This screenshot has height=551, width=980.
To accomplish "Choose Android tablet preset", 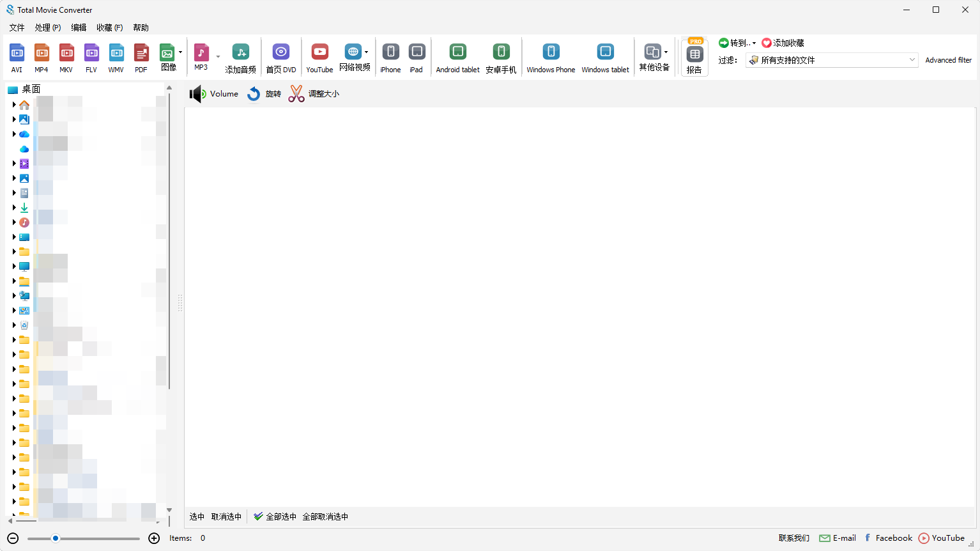I will tap(458, 58).
